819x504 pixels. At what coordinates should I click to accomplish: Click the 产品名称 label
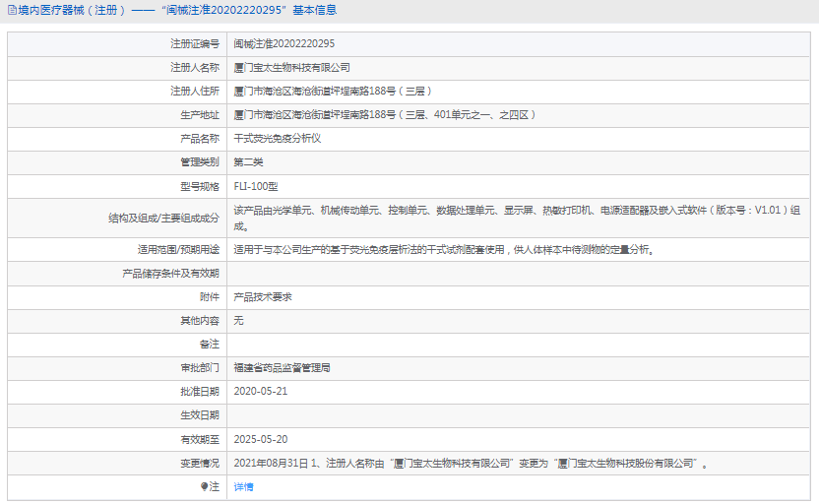(x=200, y=139)
